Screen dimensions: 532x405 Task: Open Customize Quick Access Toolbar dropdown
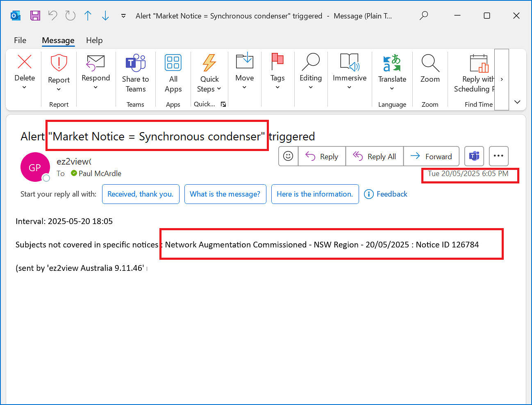click(123, 16)
